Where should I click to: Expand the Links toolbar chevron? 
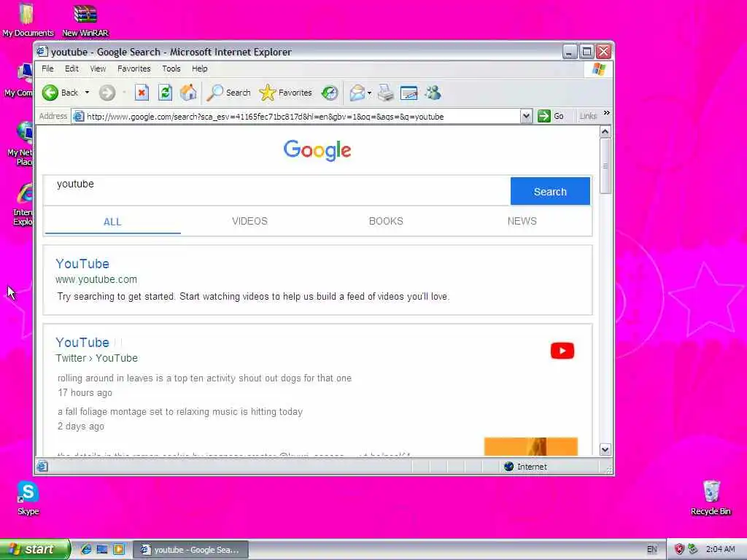coord(606,113)
